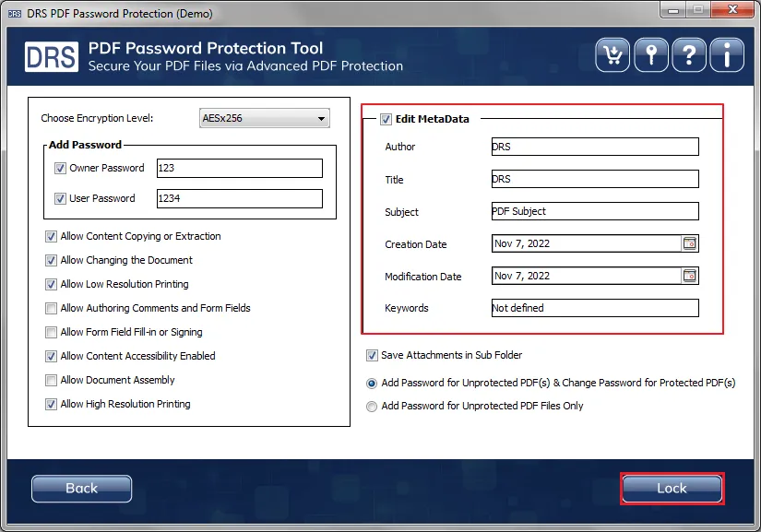Uncheck Save Attachments in Sub Folder

(372, 356)
